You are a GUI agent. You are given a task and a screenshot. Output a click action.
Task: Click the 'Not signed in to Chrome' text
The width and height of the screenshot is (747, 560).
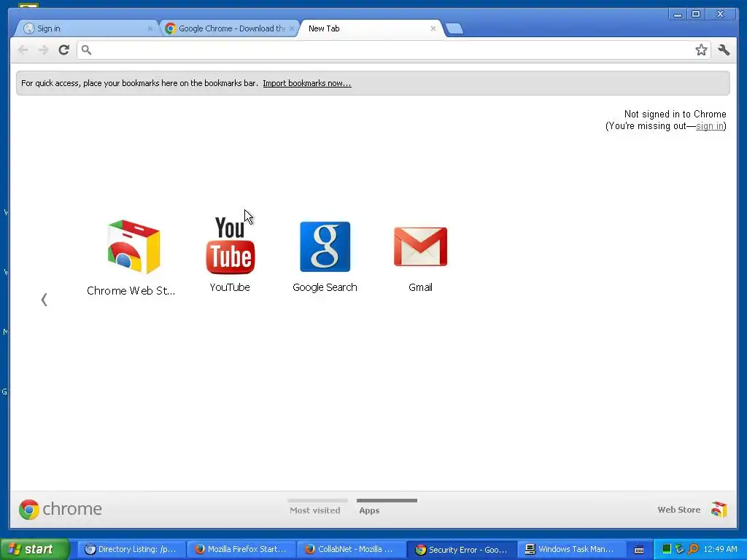click(675, 114)
